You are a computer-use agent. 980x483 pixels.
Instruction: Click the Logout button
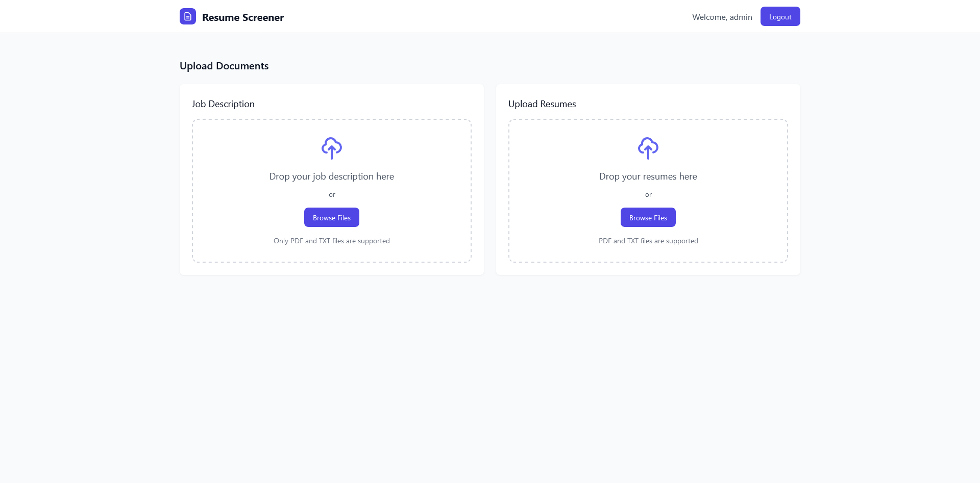pyautogui.click(x=780, y=16)
